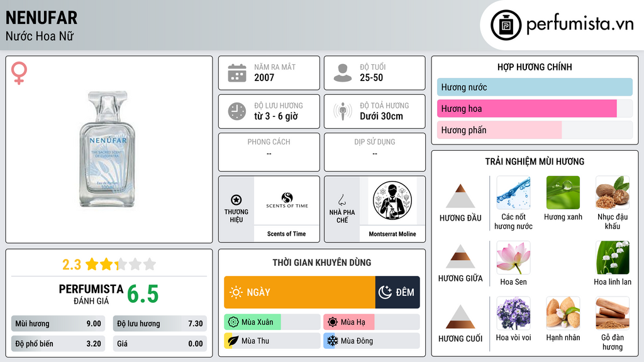Screen dimensions: 644x362
Task: Click the Mùa Hạ sun icon
Action: tap(333, 322)
